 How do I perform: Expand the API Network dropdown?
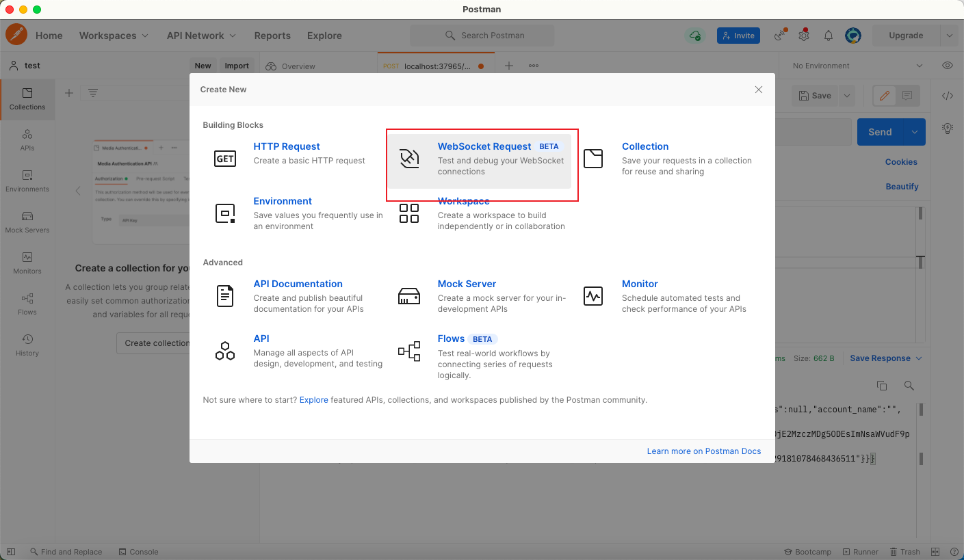click(201, 36)
